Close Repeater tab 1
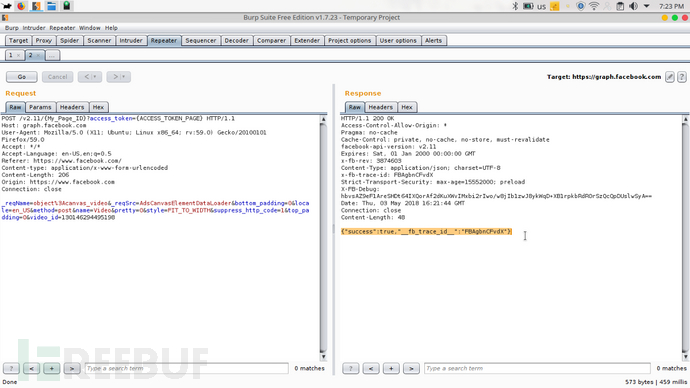690x388 pixels. pyautogui.click(x=18, y=55)
